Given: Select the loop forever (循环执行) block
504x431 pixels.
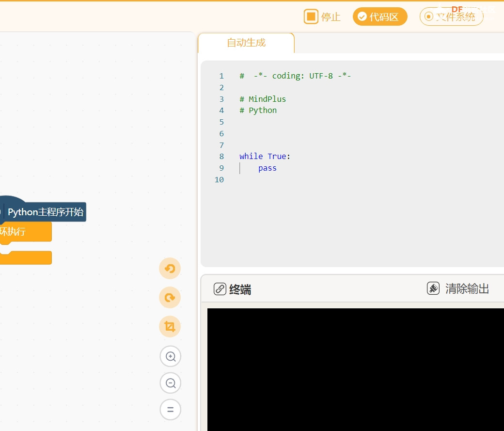Looking at the screenshot, I should pyautogui.click(x=26, y=232).
